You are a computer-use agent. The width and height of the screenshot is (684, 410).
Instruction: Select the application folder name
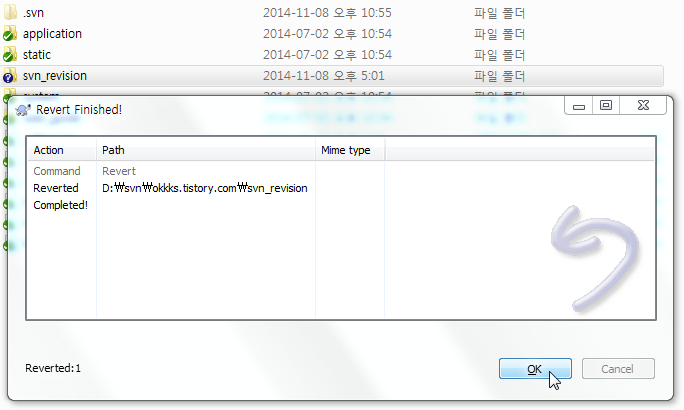[52, 34]
